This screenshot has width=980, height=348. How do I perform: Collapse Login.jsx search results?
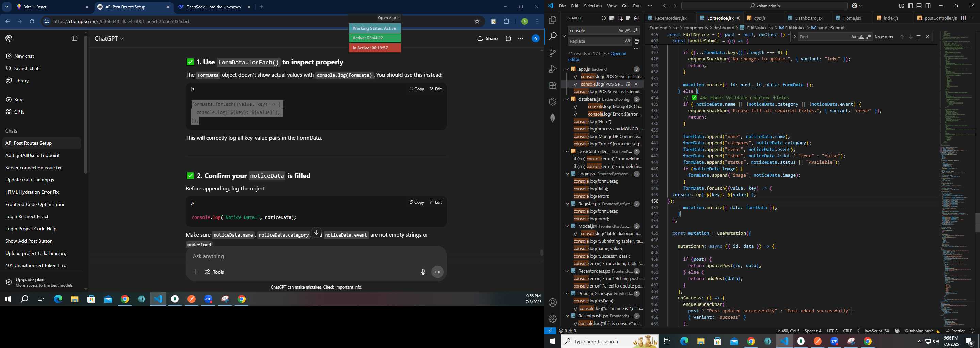click(x=567, y=174)
